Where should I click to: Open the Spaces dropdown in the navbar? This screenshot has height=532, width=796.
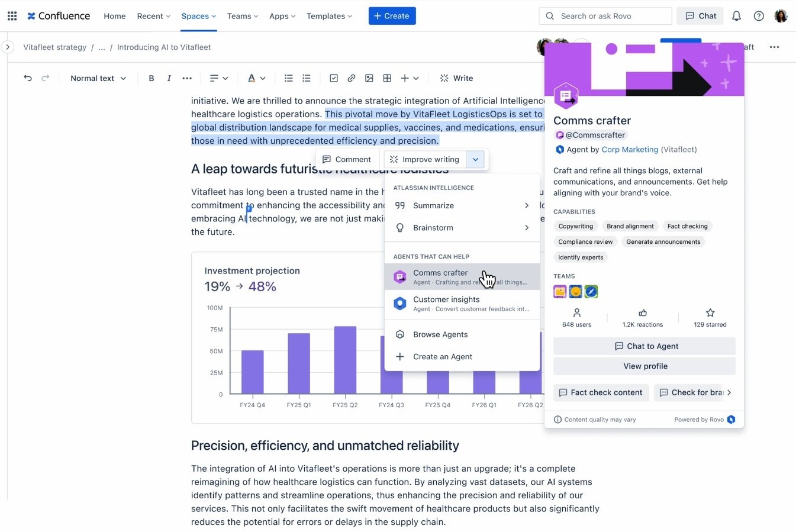pyautogui.click(x=198, y=16)
